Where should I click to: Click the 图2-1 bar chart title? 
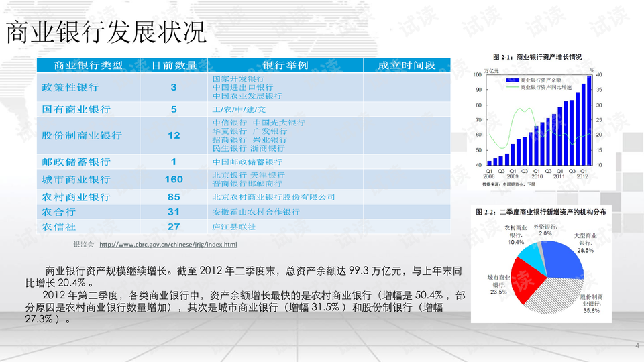pyautogui.click(x=537, y=57)
